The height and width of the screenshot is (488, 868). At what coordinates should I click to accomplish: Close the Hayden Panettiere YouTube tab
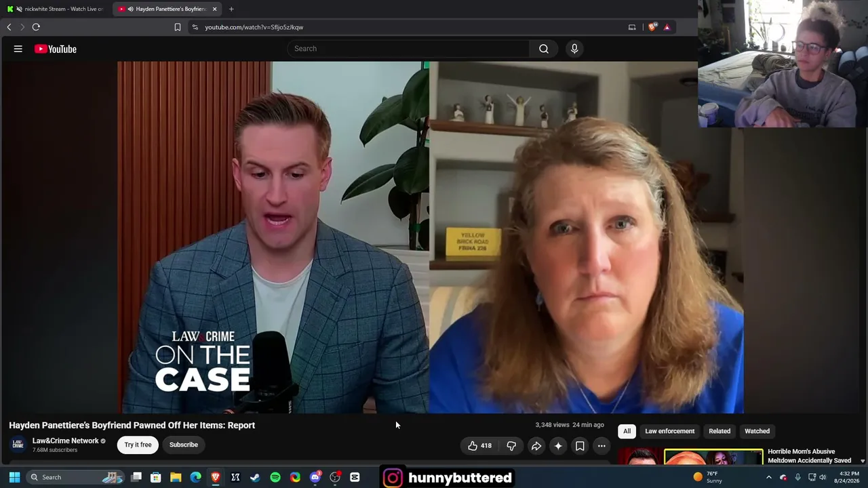(214, 9)
